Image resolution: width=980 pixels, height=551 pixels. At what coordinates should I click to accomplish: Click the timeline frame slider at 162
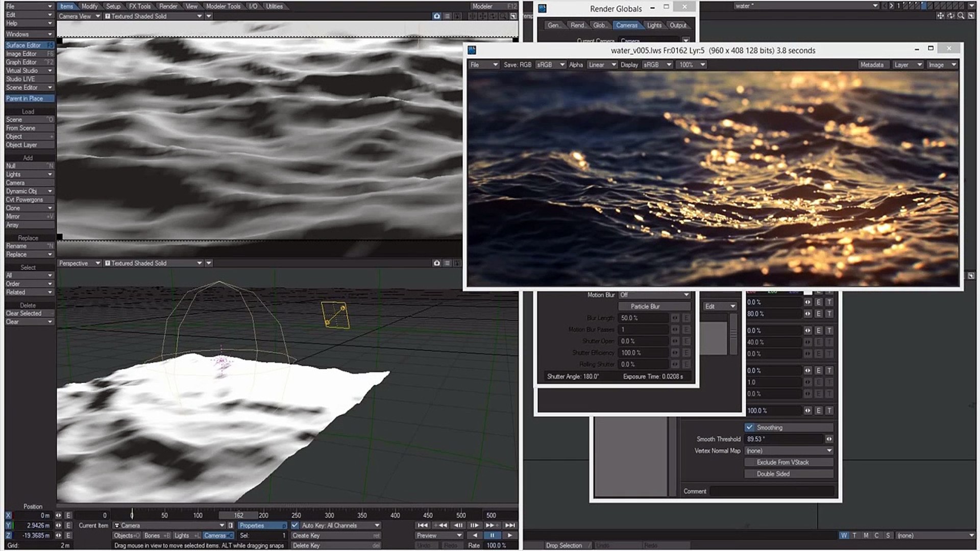238,515
